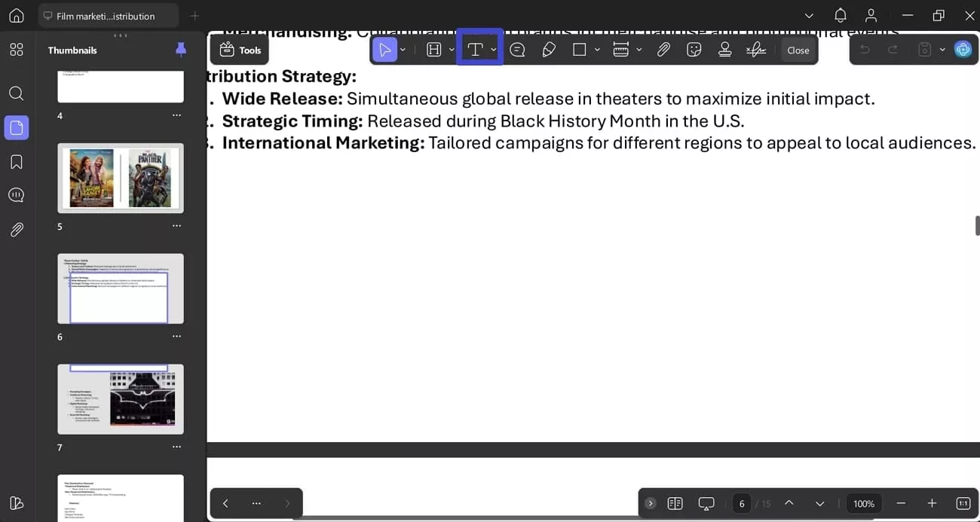Switch to the Bookmarks panel
This screenshot has width=980, height=522.
[x=16, y=161]
